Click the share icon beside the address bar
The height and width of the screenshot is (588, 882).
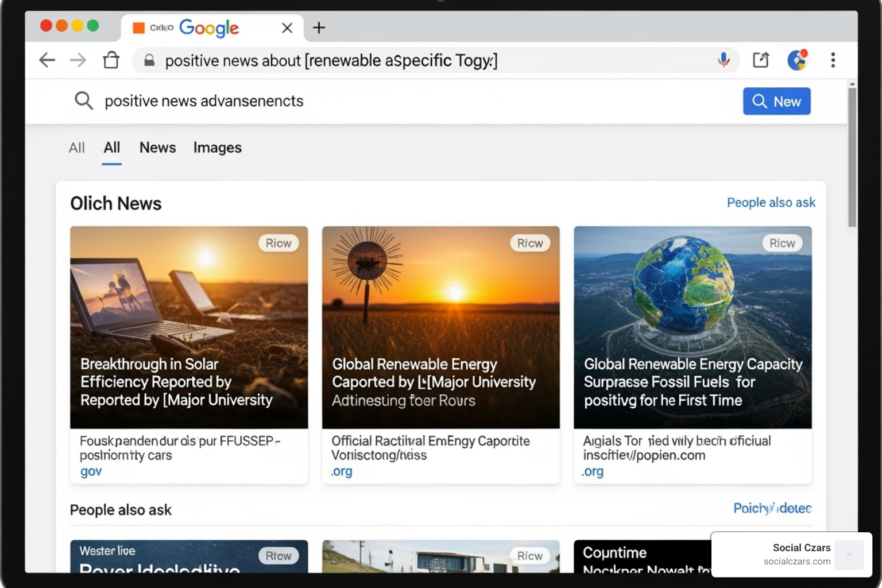point(761,60)
